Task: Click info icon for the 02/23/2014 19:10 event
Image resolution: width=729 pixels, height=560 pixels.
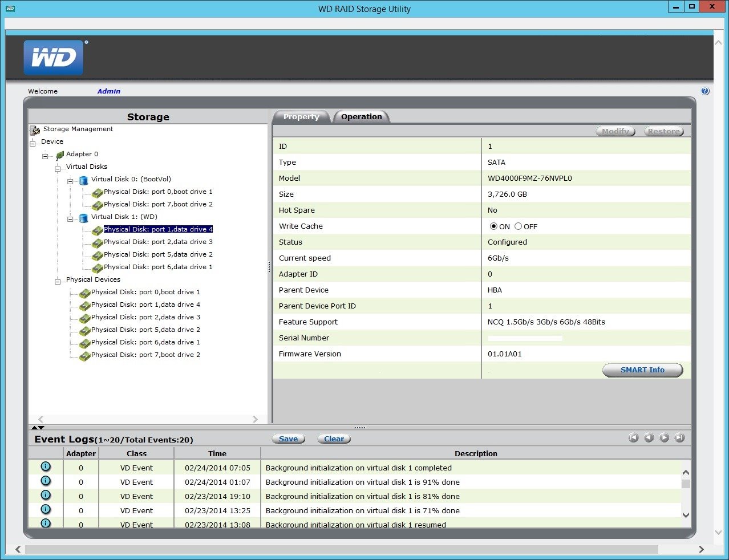Action: click(46, 495)
